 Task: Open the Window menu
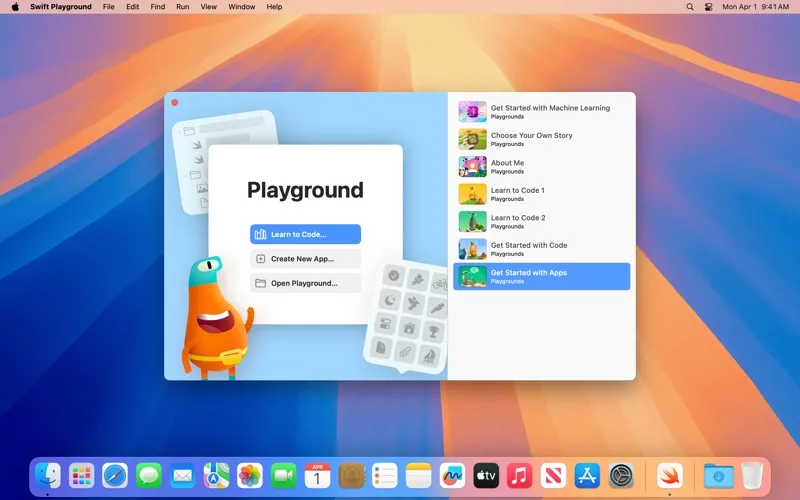click(242, 7)
